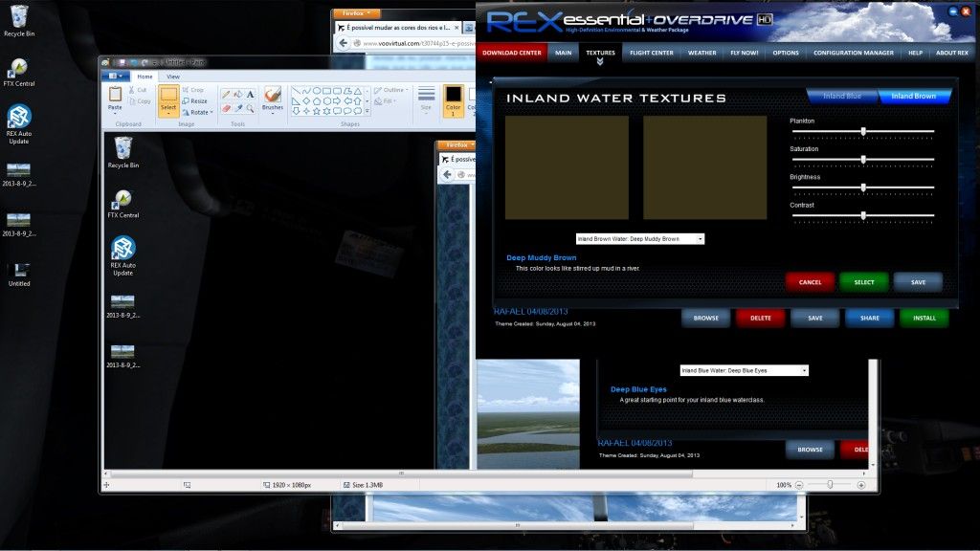Click the Firefox address bar showing voovirtual.com
Viewport: 980px width, 551px height.
[413, 43]
